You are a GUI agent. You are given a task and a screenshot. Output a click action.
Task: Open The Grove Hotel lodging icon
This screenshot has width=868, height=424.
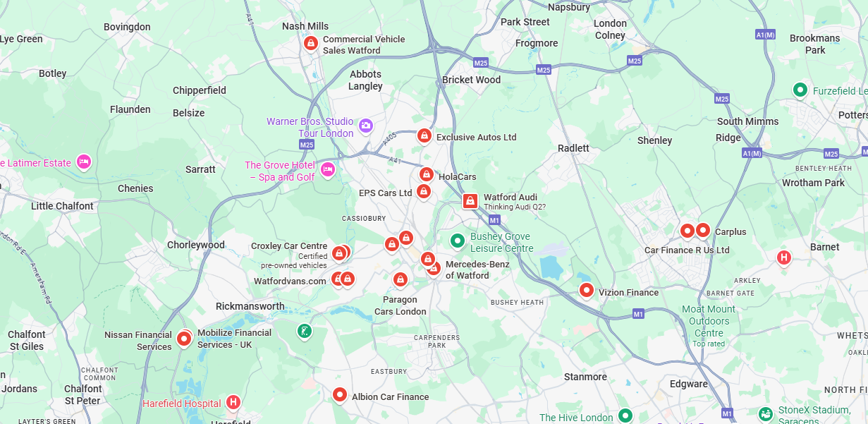327,170
